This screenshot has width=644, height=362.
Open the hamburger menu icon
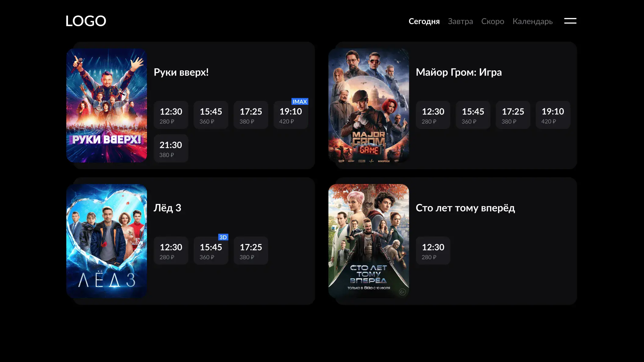point(570,21)
